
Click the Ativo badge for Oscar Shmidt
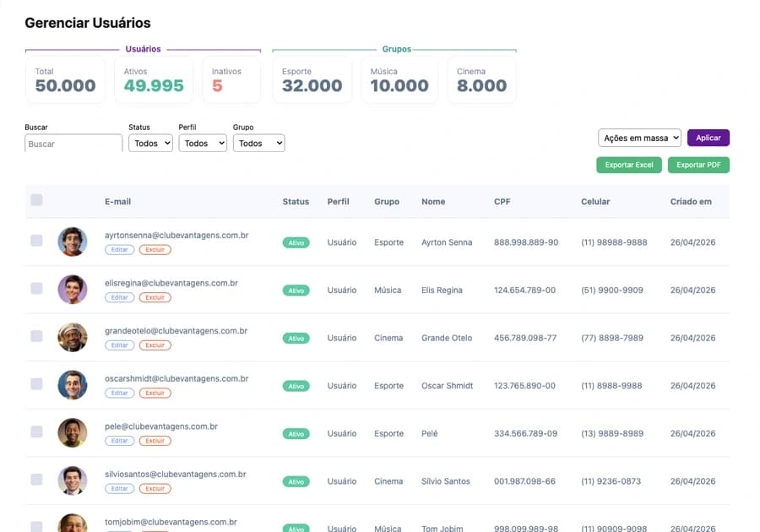296,386
